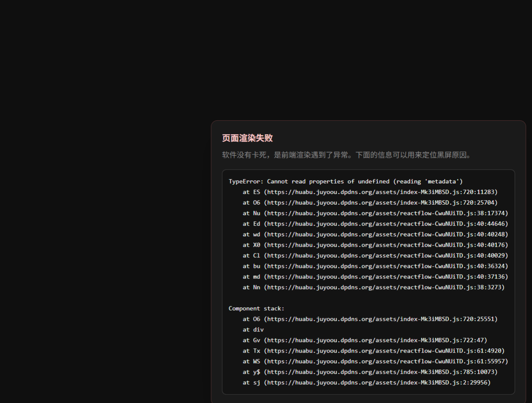The height and width of the screenshot is (403, 532).
Task: Click the 'at bu' stack trace line
Action: point(375,266)
